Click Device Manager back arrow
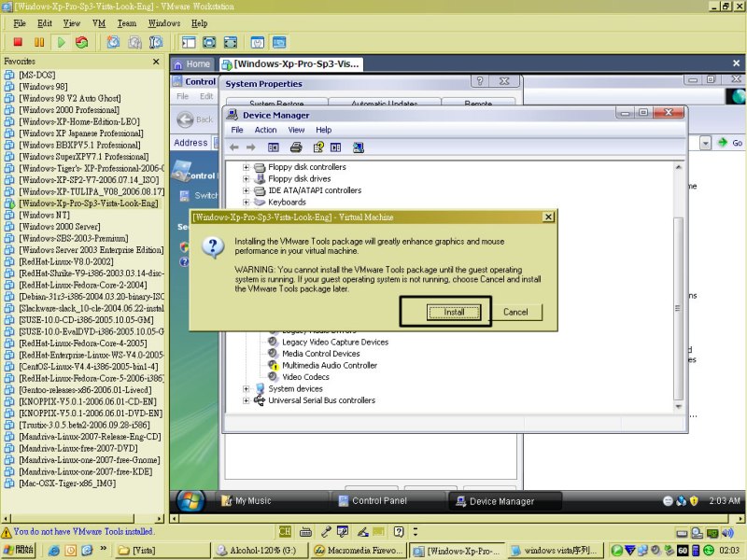The height and width of the screenshot is (560, 747). (234, 147)
